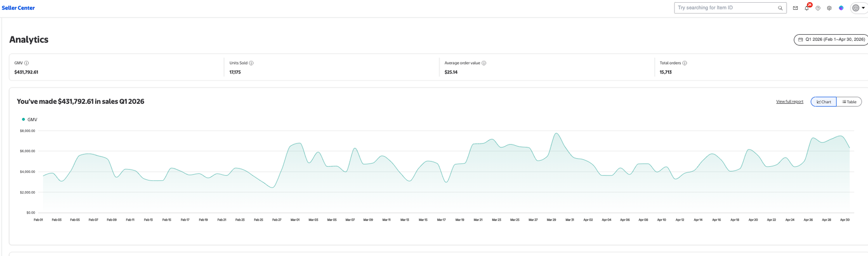This screenshot has width=868, height=256.
Task: Select the Units Sold value 17,175
Action: 235,72
